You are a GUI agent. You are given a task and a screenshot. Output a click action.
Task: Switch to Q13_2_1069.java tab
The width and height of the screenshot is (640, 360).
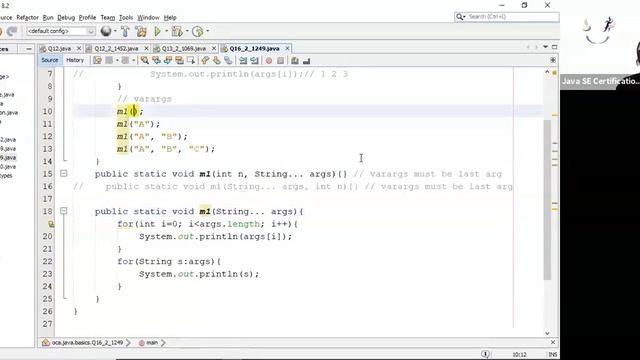click(x=184, y=49)
